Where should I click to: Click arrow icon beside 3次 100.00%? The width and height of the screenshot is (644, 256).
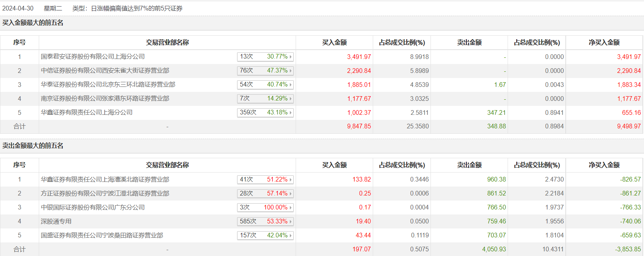point(291,208)
